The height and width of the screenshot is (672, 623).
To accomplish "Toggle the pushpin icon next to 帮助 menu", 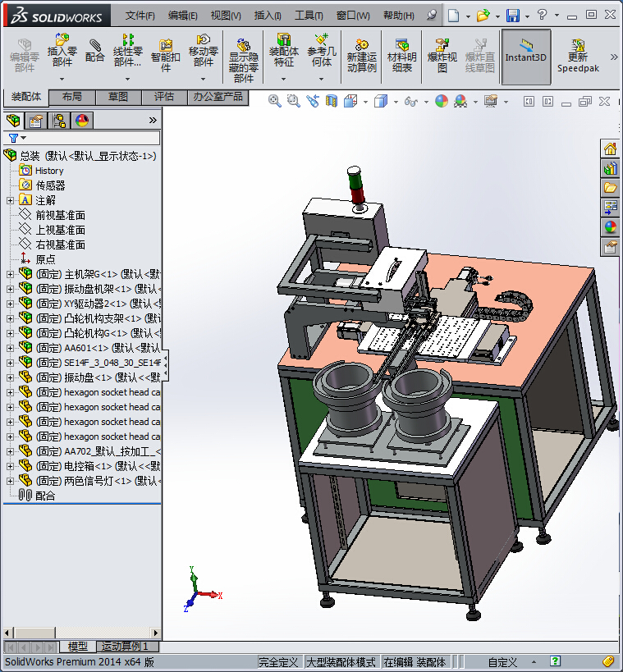I will (x=432, y=16).
